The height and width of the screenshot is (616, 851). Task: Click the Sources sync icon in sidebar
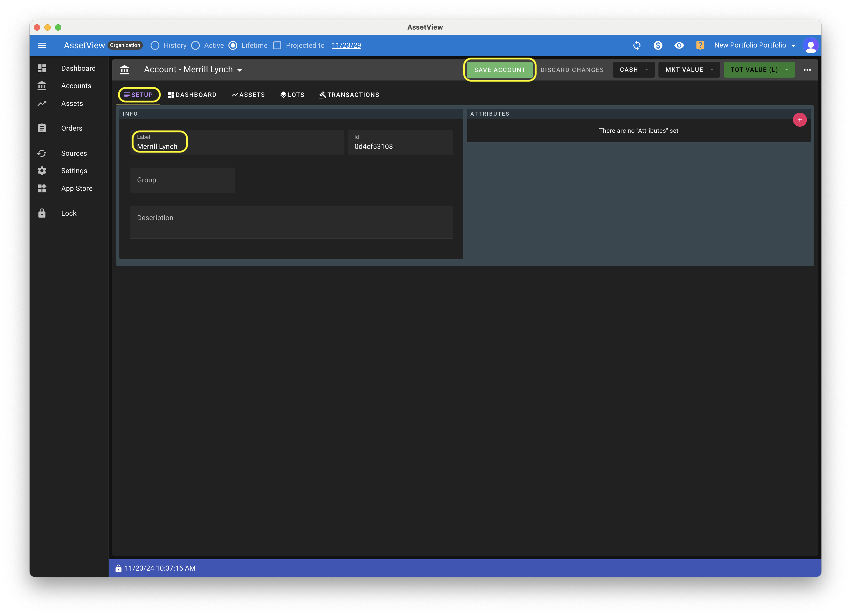[x=42, y=153]
